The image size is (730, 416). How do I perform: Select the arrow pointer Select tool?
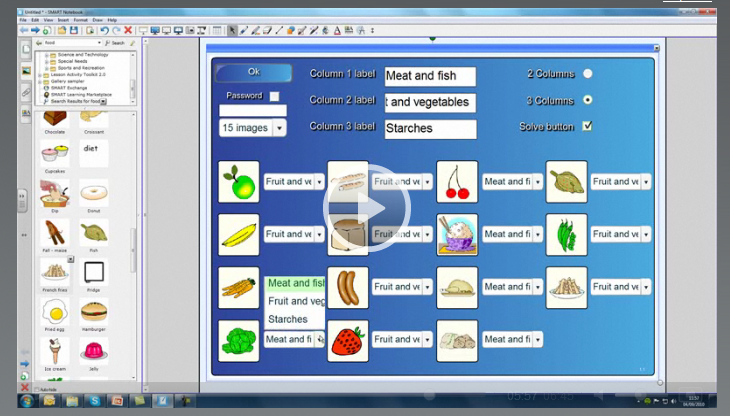231,31
